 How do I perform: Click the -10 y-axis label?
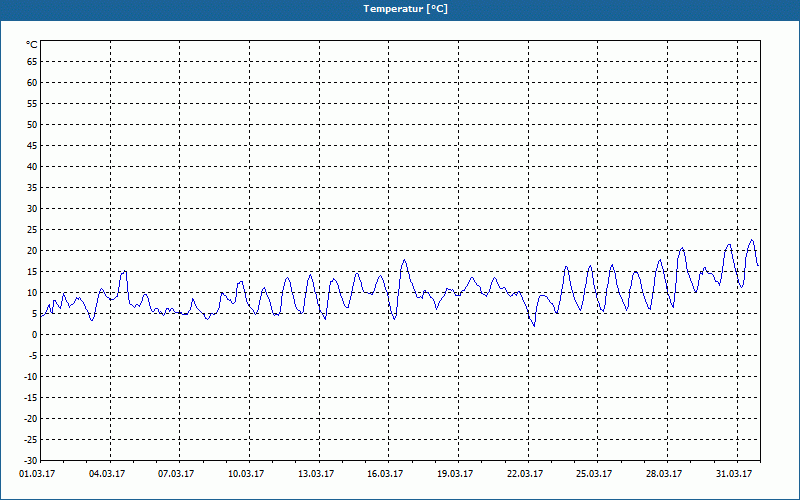pos(30,377)
